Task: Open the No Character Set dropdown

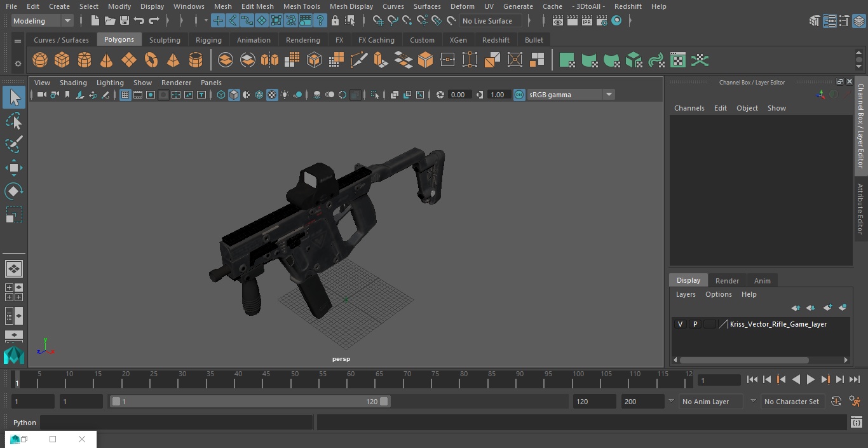Action: [793, 402]
